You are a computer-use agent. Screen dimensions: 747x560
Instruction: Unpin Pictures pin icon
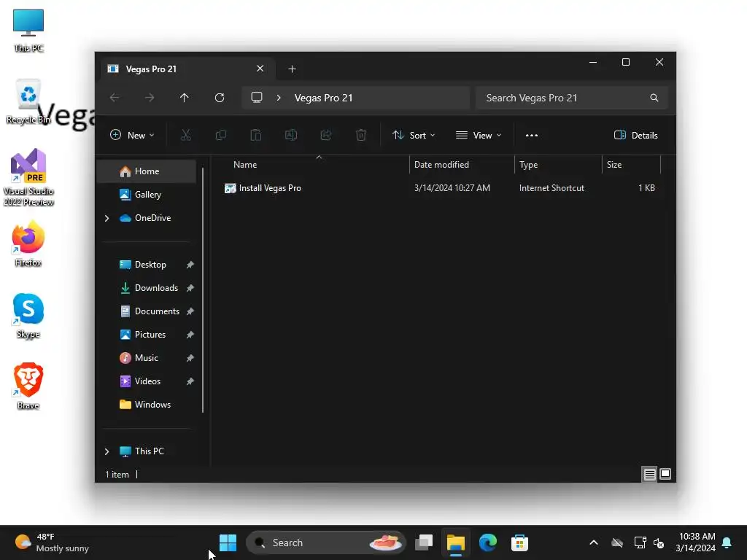[x=190, y=335]
